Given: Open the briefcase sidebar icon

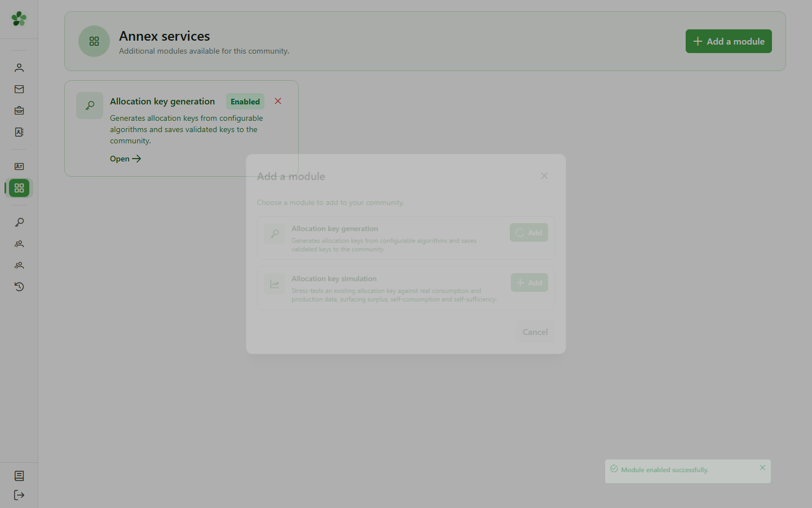Looking at the screenshot, I should point(19,111).
